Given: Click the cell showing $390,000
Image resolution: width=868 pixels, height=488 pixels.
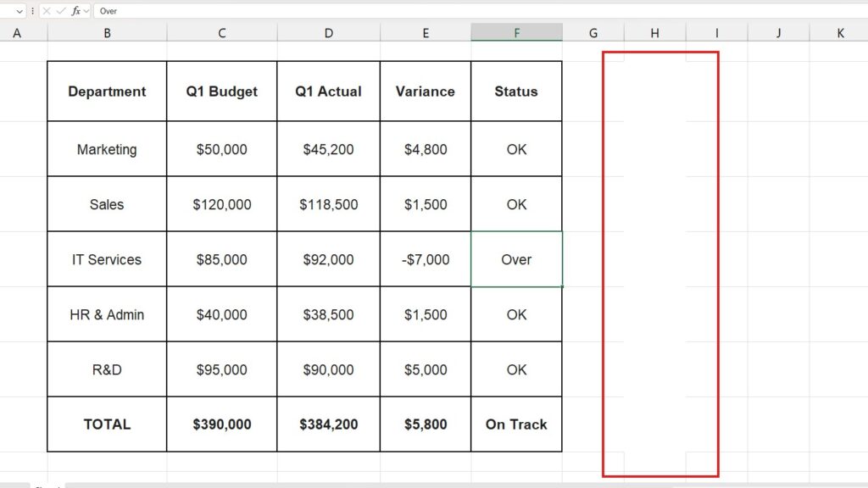Looking at the screenshot, I should 221,424.
